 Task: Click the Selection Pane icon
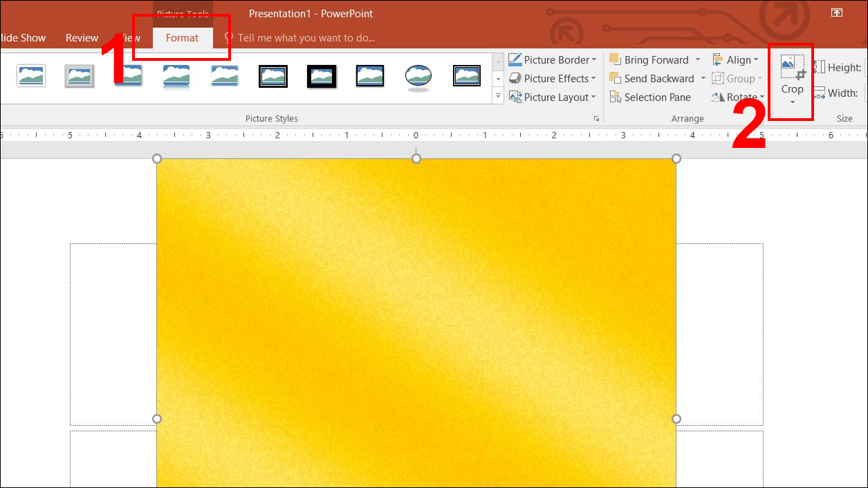tap(615, 97)
